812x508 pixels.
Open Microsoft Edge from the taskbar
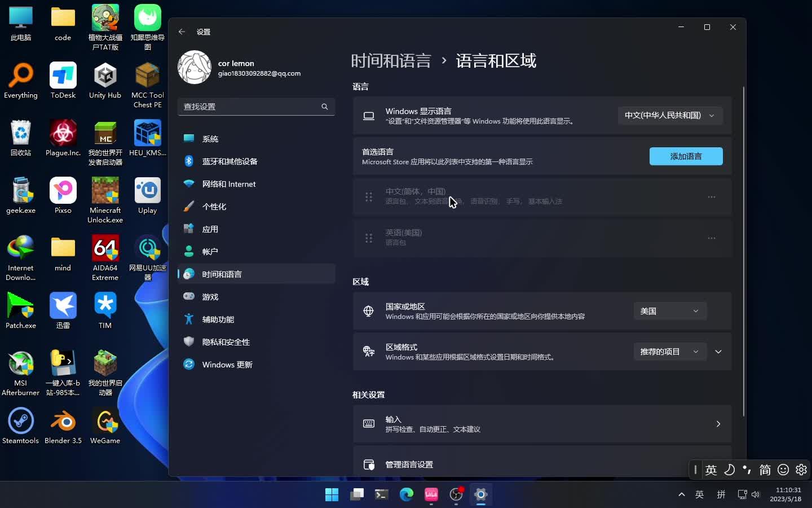[406, 494]
